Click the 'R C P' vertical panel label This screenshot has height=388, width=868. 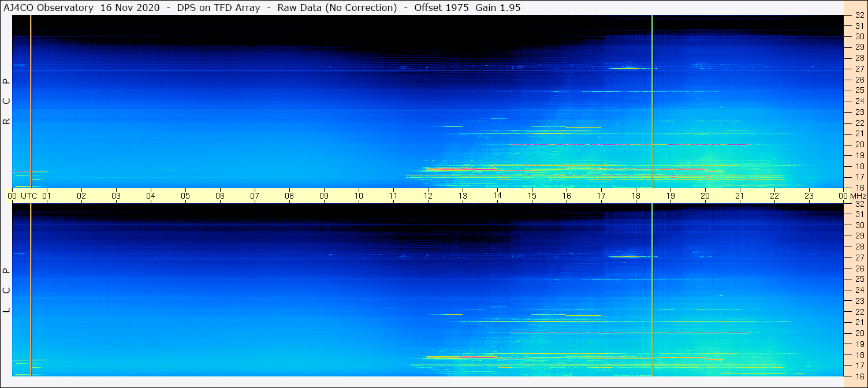point(7,102)
